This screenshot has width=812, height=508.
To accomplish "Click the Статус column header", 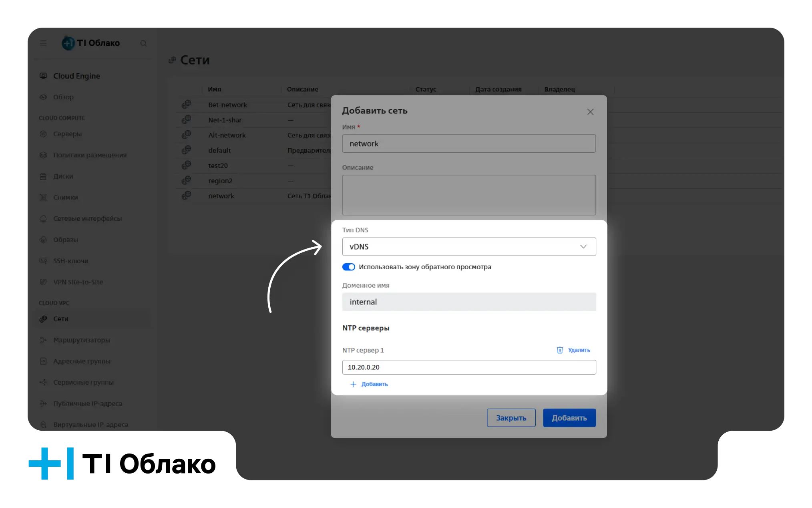I will pyautogui.click(x=426, y=89).
